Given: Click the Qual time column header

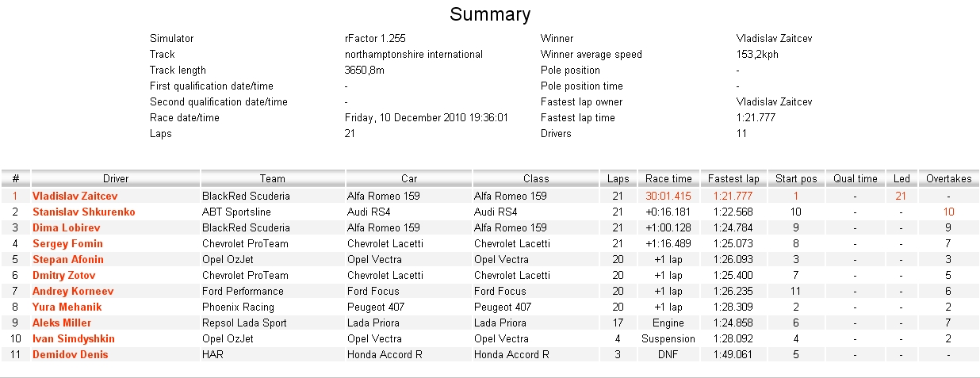Looking at the screenshot, I should (855, 178).
